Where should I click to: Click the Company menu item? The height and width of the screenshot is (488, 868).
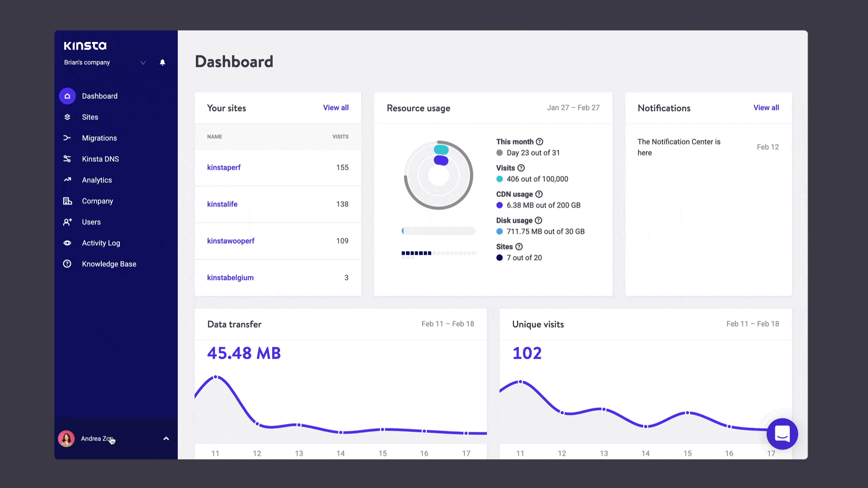98,201
